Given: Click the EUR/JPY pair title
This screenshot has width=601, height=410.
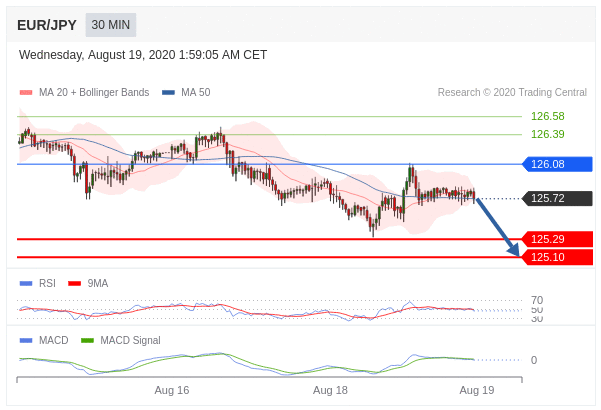Looking at the screenshot, I should pyautogui.click(x=47, y=25).
